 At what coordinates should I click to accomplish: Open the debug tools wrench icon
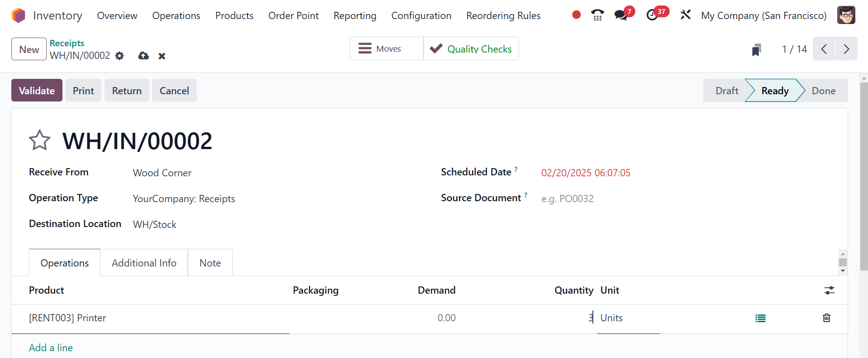click(685, 15)
